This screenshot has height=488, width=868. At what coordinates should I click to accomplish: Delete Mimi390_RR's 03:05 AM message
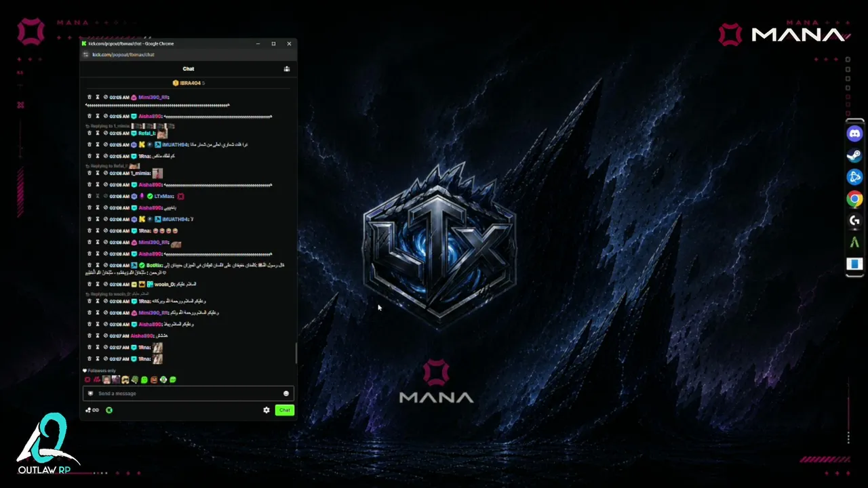[x=89, y=97]
